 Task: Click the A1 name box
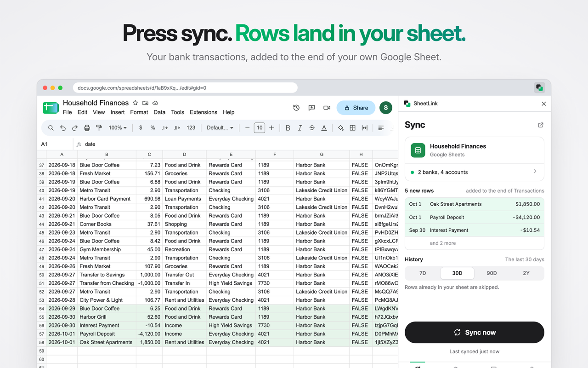coord(55,144)
